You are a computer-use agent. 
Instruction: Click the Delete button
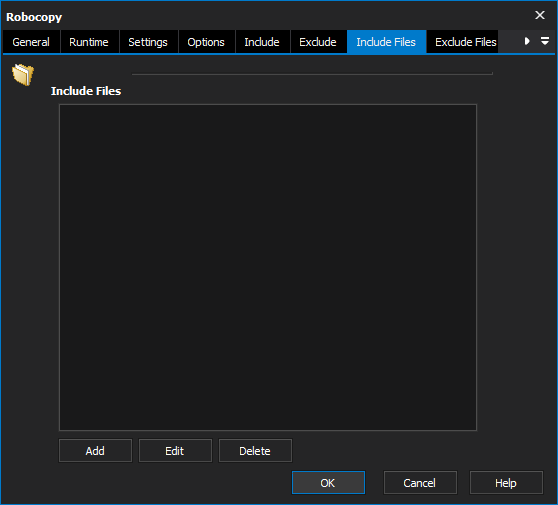tap(255, 451)
